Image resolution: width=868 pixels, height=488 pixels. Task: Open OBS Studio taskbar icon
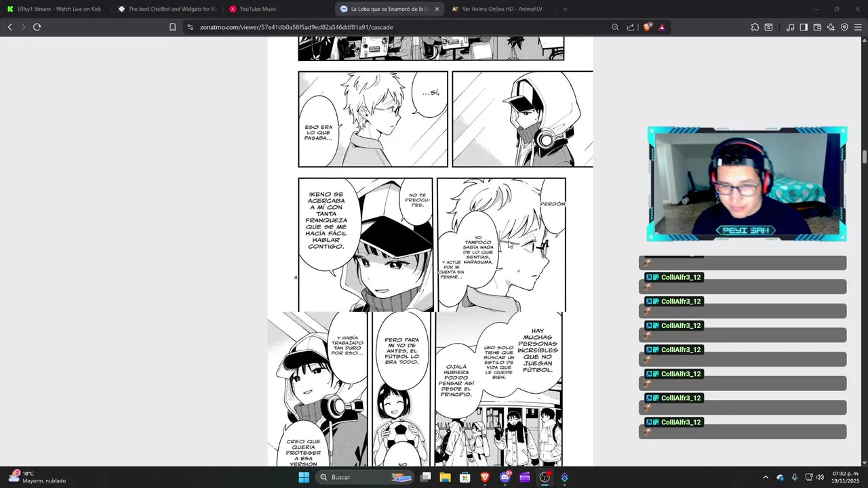545,477
